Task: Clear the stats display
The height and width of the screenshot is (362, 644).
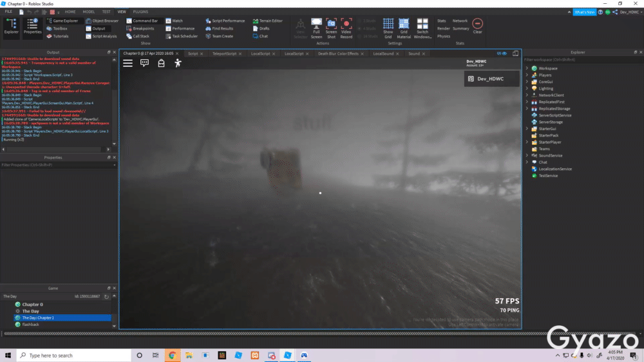Action: click(x=478, y=26)
